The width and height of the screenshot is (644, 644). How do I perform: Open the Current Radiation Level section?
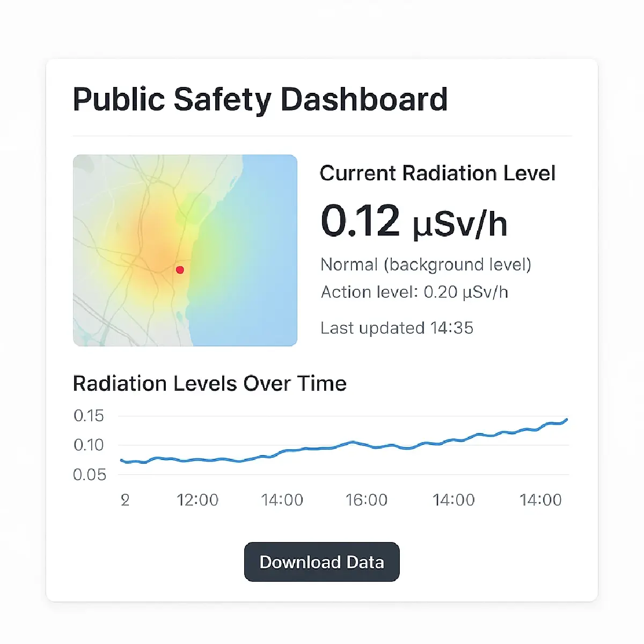click(438, 173)
